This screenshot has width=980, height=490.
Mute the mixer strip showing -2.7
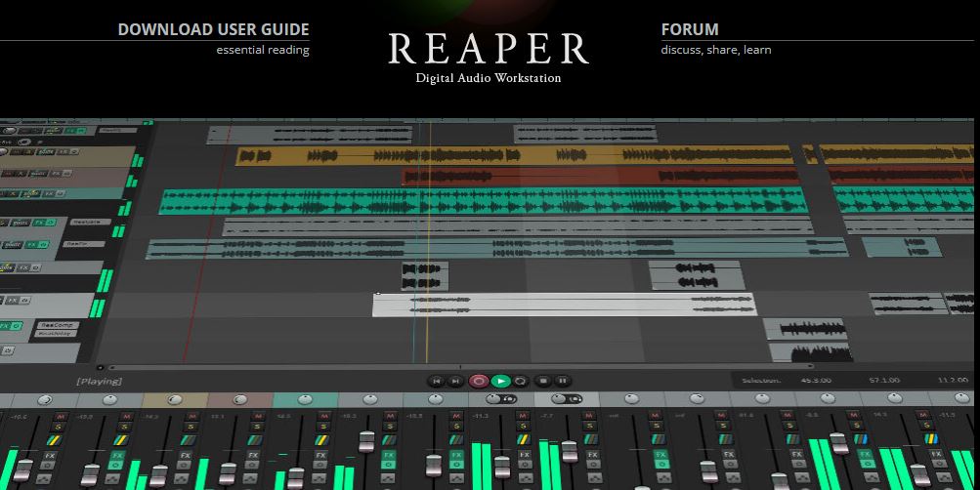click(x=589, y=416)
